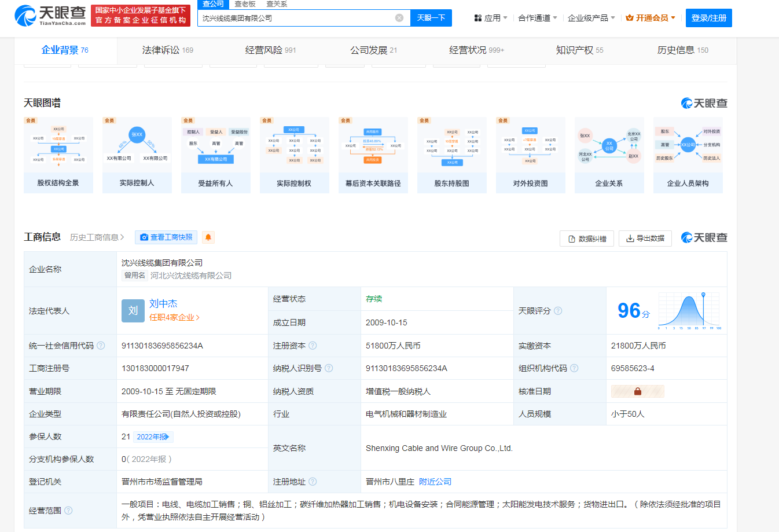779x532 pixels.
Task: Click the lock icon in 核准日期 row
Action: pos(638,391)
